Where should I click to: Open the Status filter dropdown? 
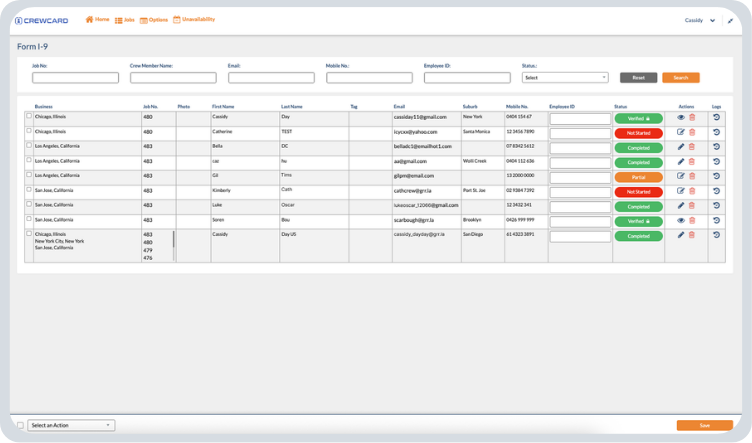[x=565, y=78]
